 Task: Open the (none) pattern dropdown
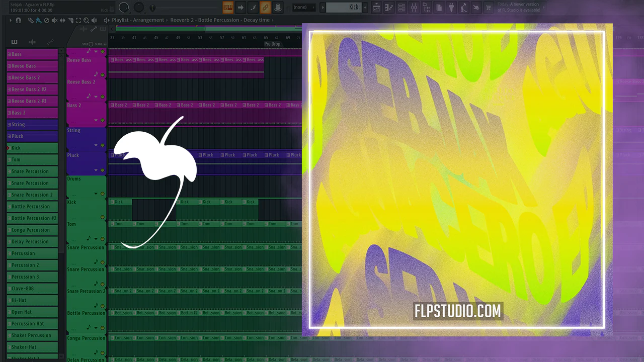[x=304, y=8]
